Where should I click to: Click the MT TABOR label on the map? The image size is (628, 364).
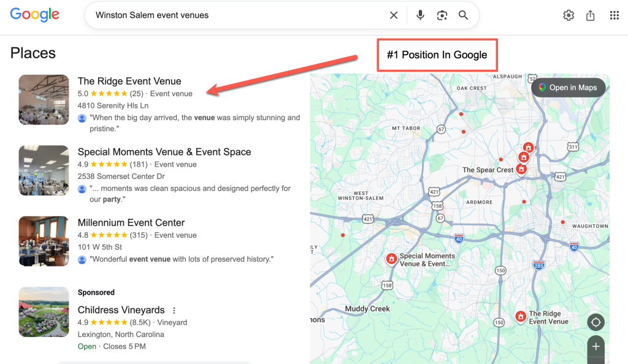point(406,129)
